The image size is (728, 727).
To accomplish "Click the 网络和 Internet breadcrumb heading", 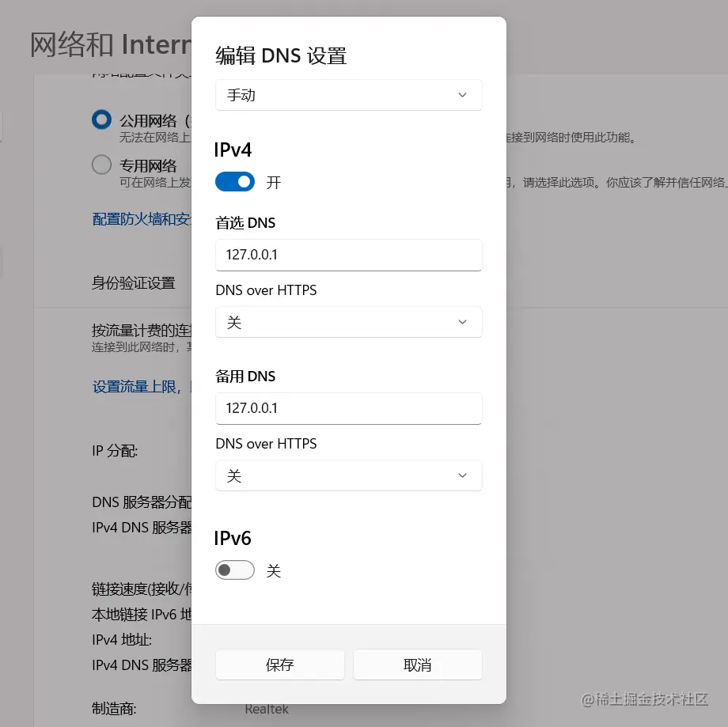I will click(111, 44).
